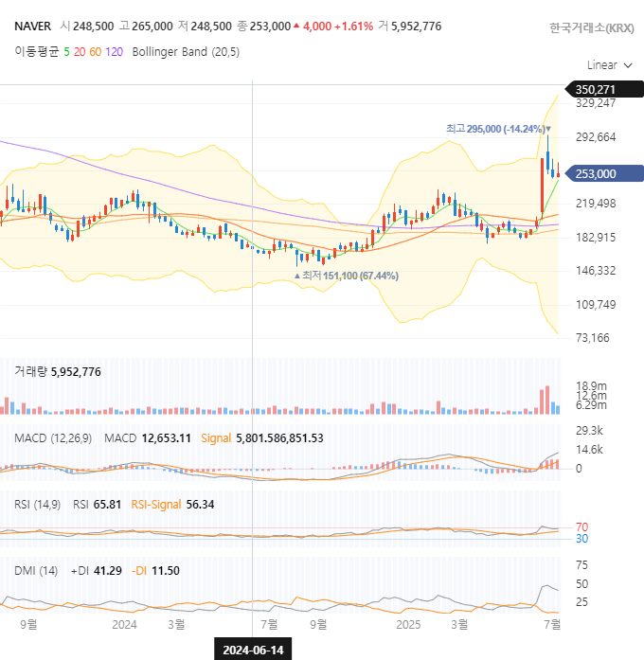
Task: Click the RSI-Signal 56.34 legend
Action: pos(172,505)
